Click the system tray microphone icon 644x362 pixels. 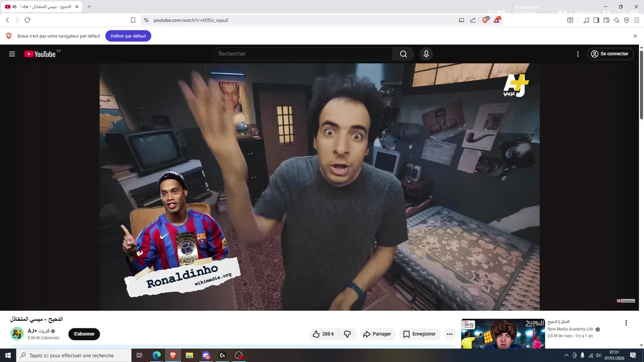click(583, 355)
